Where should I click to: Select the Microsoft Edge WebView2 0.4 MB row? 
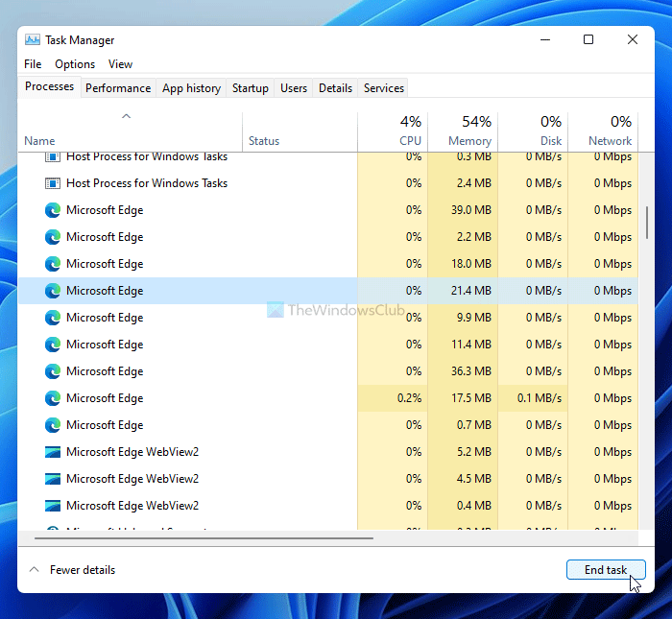[328, 506]
